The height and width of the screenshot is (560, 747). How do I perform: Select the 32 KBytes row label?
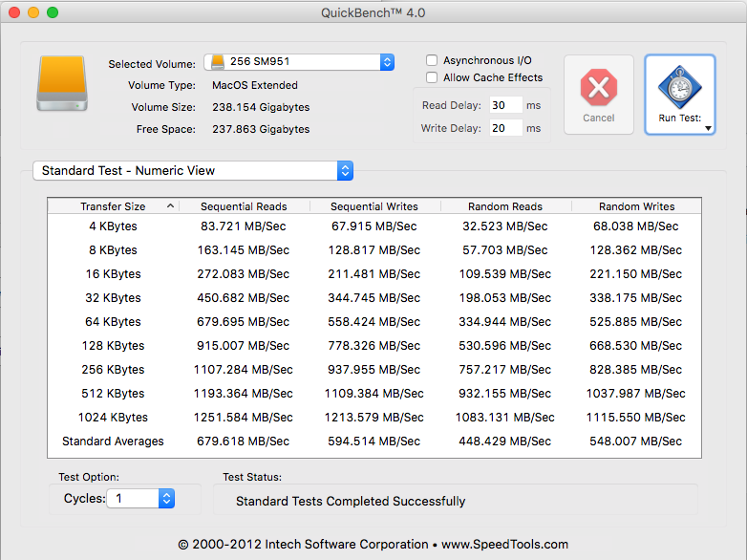113,298
